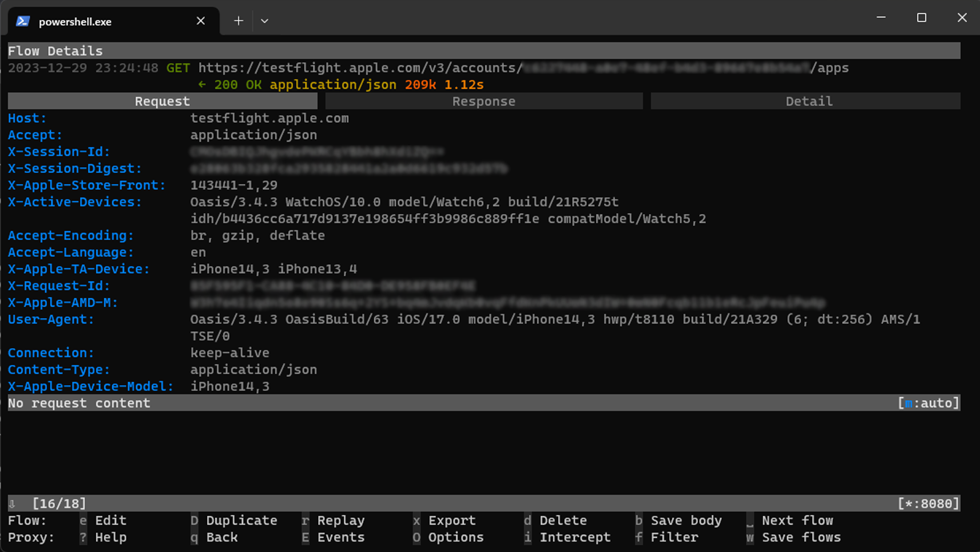Click the store front value 143441-1,29
This screenshot has height=552, width=980.
tap(234, 185)
